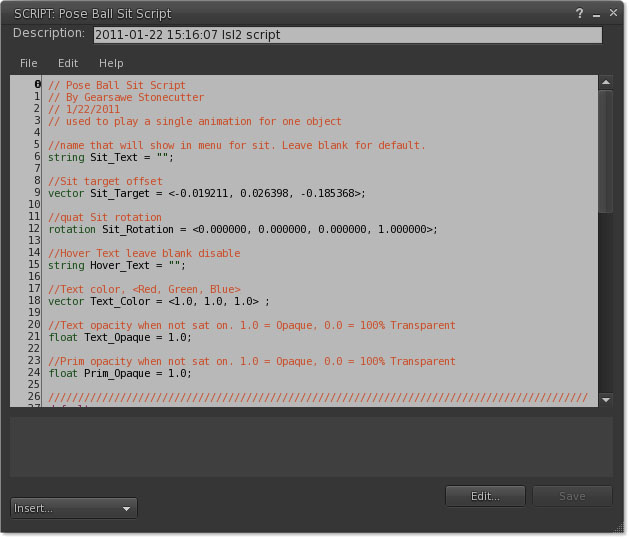
Task: Focus the Description text field
Action: click(x=347, y=35)
